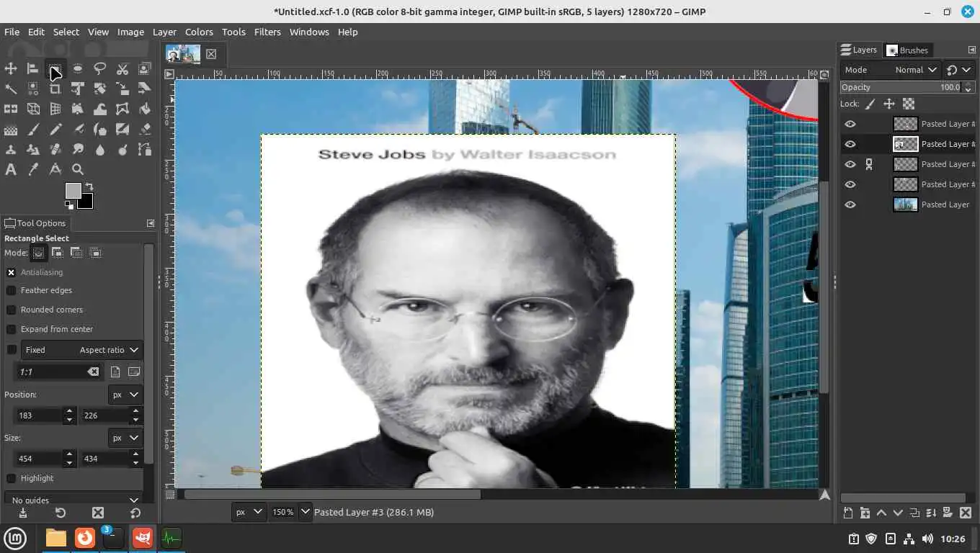The height and width of the screenshot is (553, 980).
Task: Toggle visibility of bottom Pasted Layer
Action: [x=850, y=204]
